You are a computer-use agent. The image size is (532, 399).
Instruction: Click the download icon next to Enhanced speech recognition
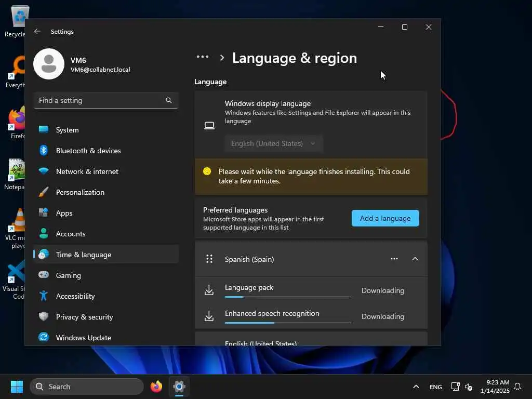[209, 316]
